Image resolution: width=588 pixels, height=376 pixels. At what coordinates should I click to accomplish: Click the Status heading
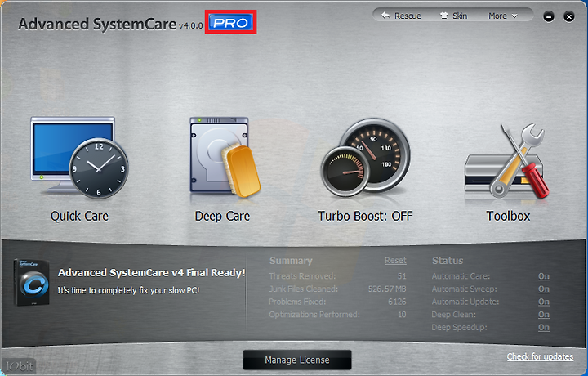pos(448,261)
